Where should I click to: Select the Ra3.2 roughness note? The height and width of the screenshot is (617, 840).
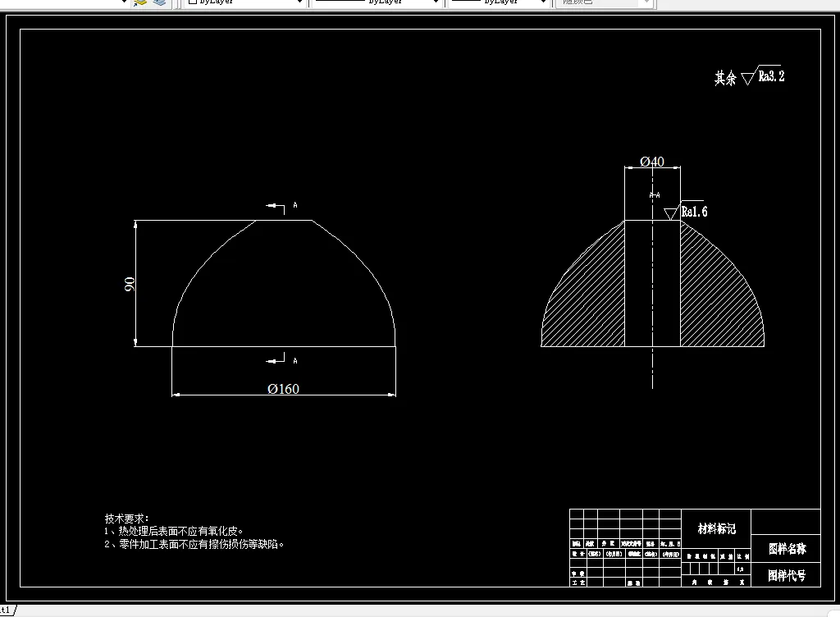[x=771, y=76]
